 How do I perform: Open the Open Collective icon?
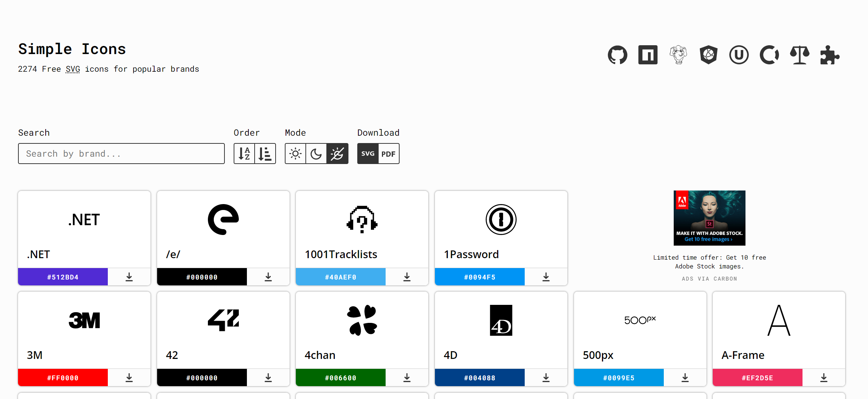(769, 55)
